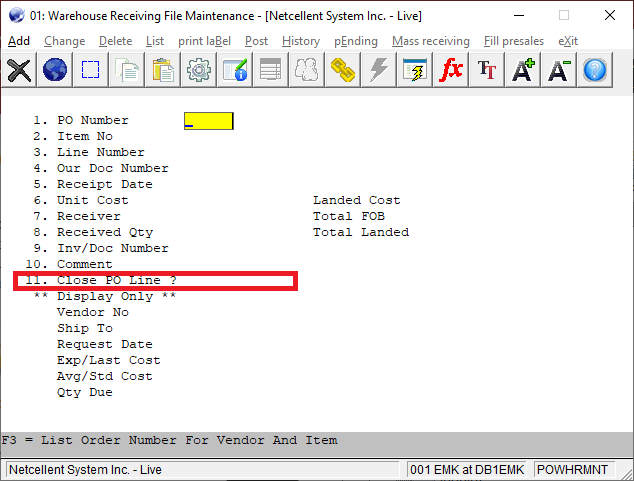Click the window with lightning bolt icon
Image resolution: width=634 pixels, height=481 pixels.
click(x=415, y=70)
